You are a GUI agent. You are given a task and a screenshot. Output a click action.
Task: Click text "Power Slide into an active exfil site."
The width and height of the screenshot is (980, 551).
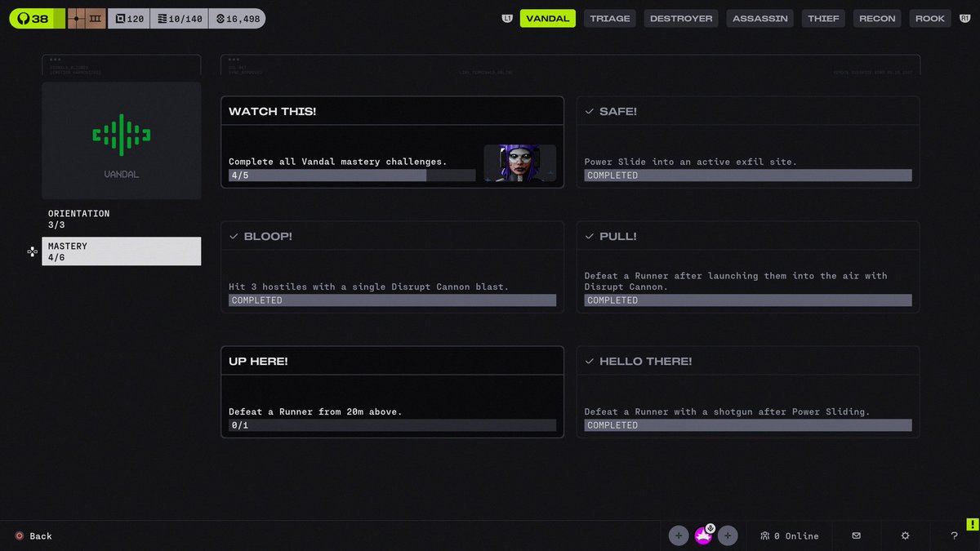[691, 162]
